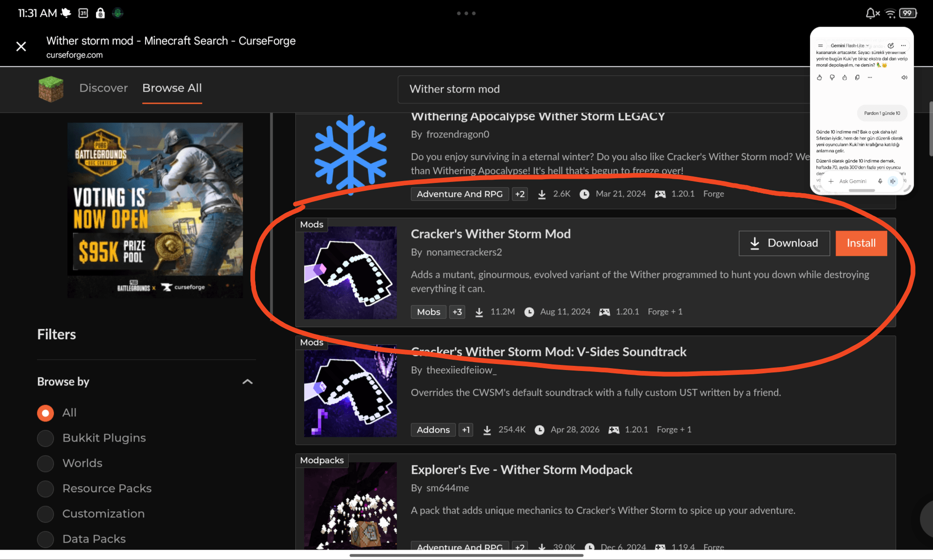Collapse the Browse by filter section
This screenshot has height=560, width=933.
pos(248,382)
